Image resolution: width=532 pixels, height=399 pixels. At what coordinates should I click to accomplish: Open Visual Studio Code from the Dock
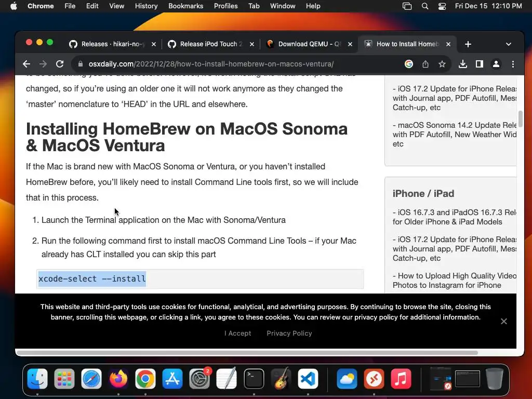coord(308,379)
